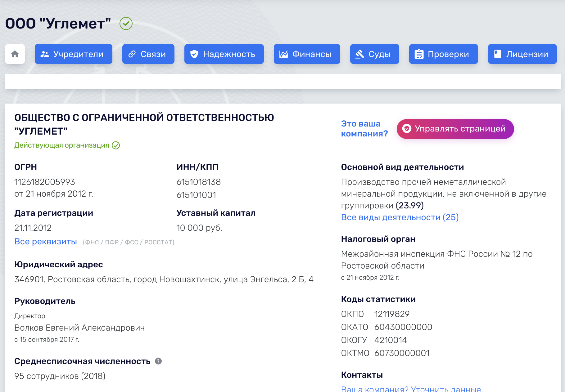The width and height of the screenshot is (565, 392).
Task: Select the ОКАТО code 60430000000
Action: pyautogui.click(x=403, y=327)
